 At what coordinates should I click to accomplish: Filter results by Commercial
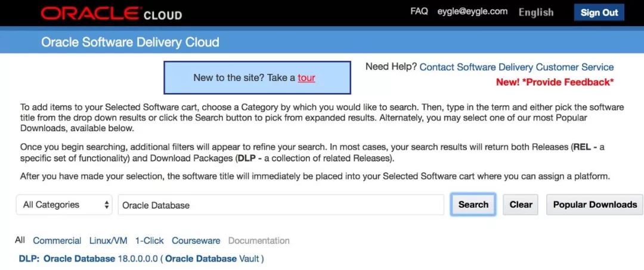[x=57, y=241]
